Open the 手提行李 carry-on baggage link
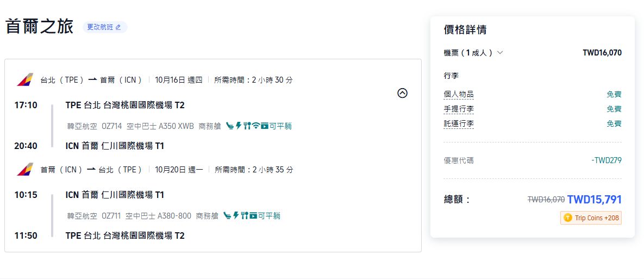The width and height of the screenshot is (644, 279). (x=459, y=109)
